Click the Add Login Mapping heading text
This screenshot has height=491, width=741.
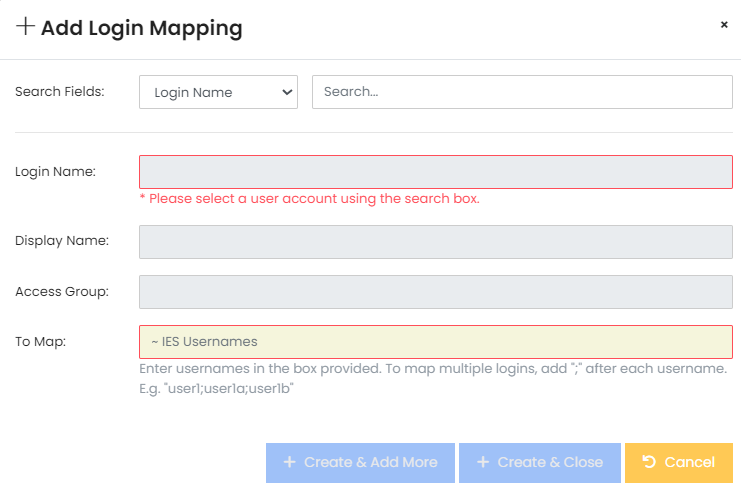coord(141,27)
